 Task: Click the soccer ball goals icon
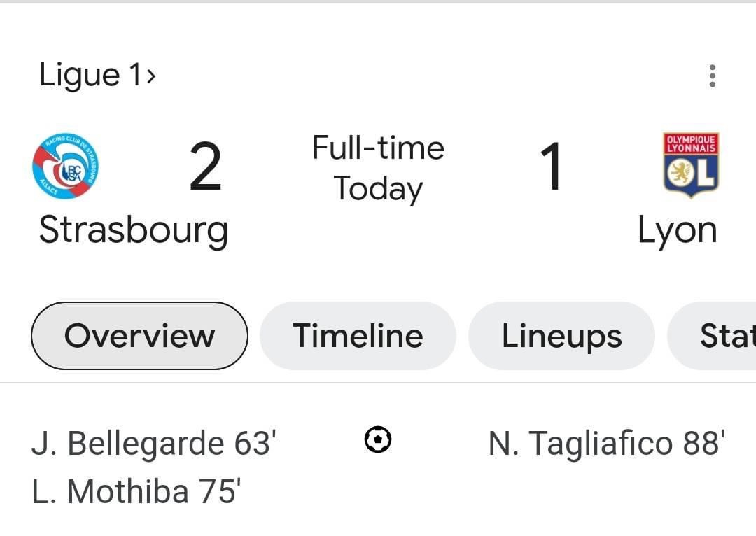coord(378,439)
